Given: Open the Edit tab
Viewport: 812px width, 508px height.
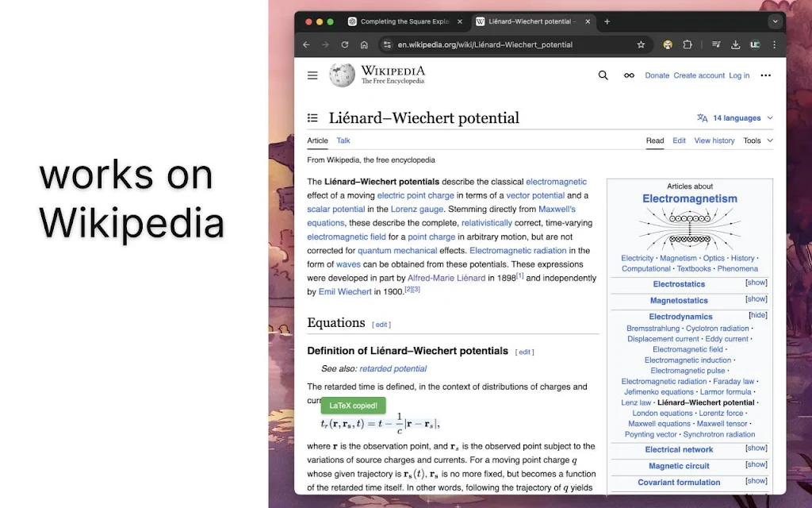Looking at the screenshot, I should click(x=679, y=140).
